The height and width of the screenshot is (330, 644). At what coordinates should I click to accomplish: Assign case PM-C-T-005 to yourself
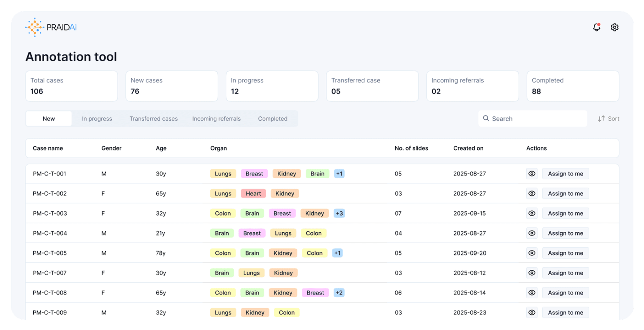click(565, 253)
